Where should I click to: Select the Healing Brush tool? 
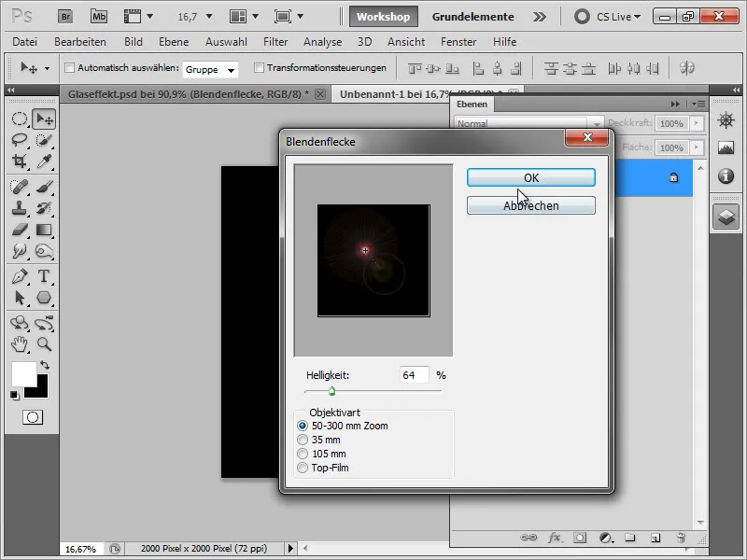tap(19, 187)
